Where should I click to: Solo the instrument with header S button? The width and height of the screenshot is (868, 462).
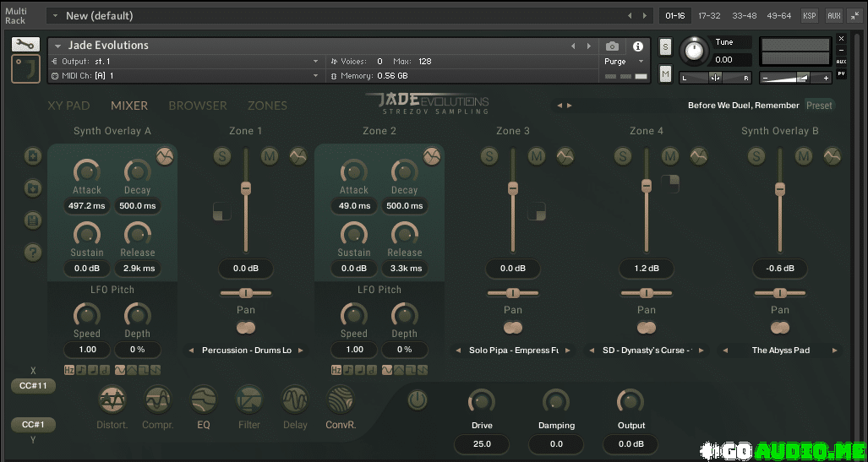tap(665, 47)
